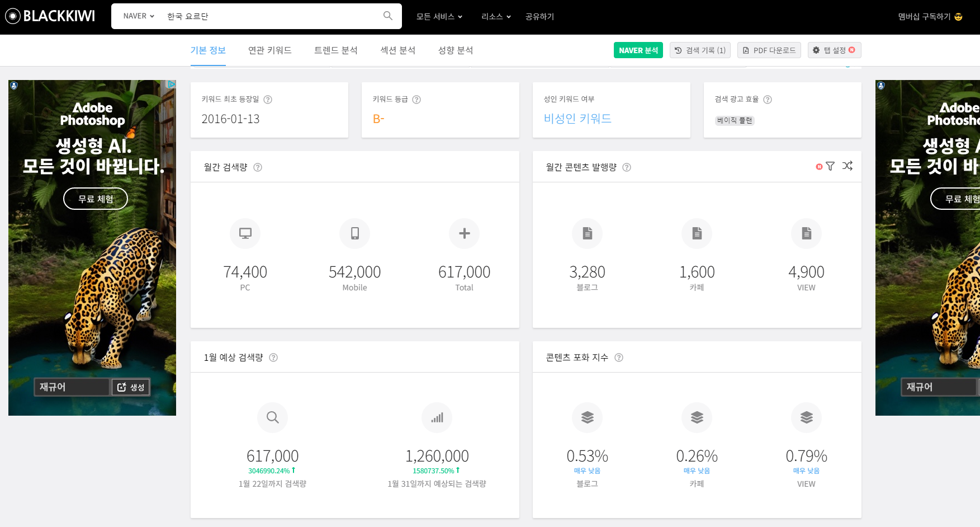Select the 기본 정보 tab

click(208, 50)
